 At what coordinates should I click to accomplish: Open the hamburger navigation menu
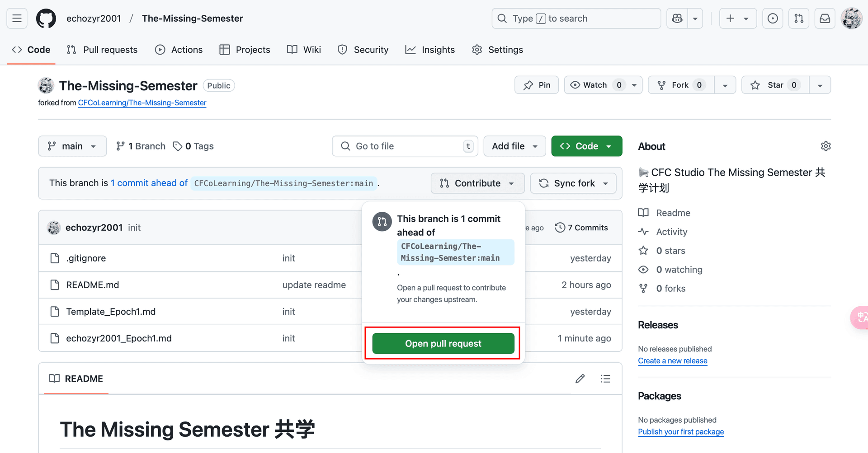click(17, 19)
